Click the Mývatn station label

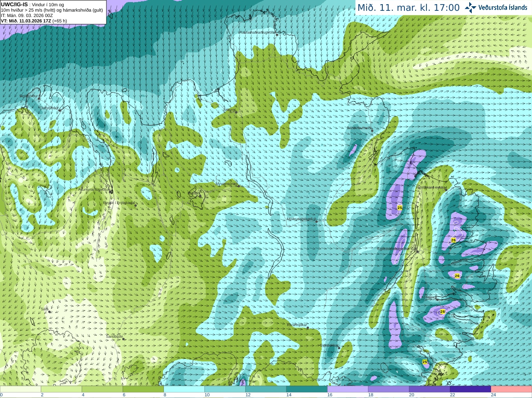(x=193, y=193)
